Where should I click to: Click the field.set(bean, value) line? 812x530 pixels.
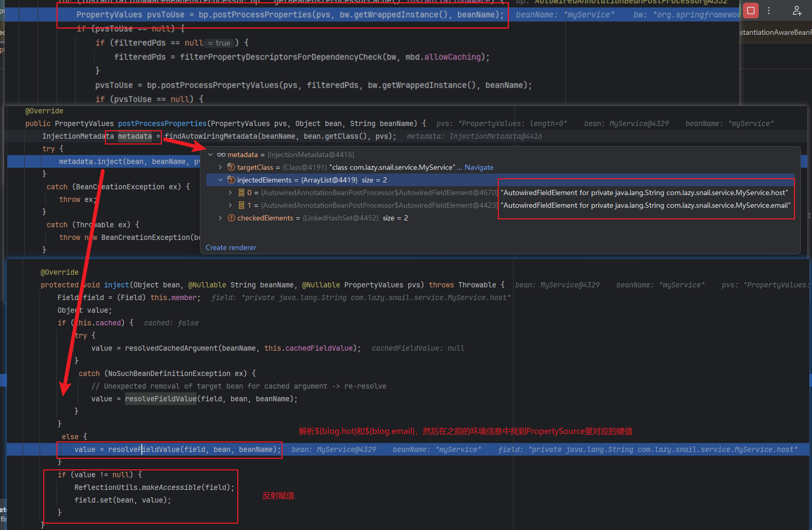click(123, 500)
